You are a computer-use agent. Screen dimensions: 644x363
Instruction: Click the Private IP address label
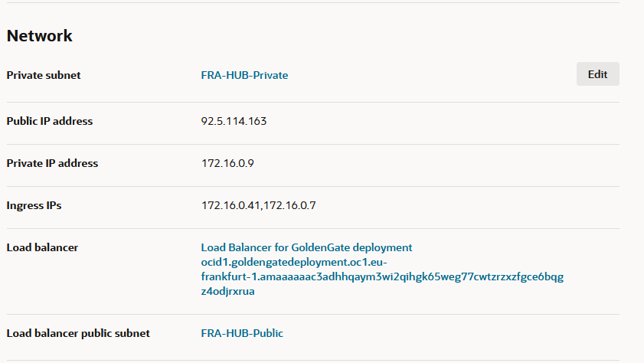(x=52, y=163)
